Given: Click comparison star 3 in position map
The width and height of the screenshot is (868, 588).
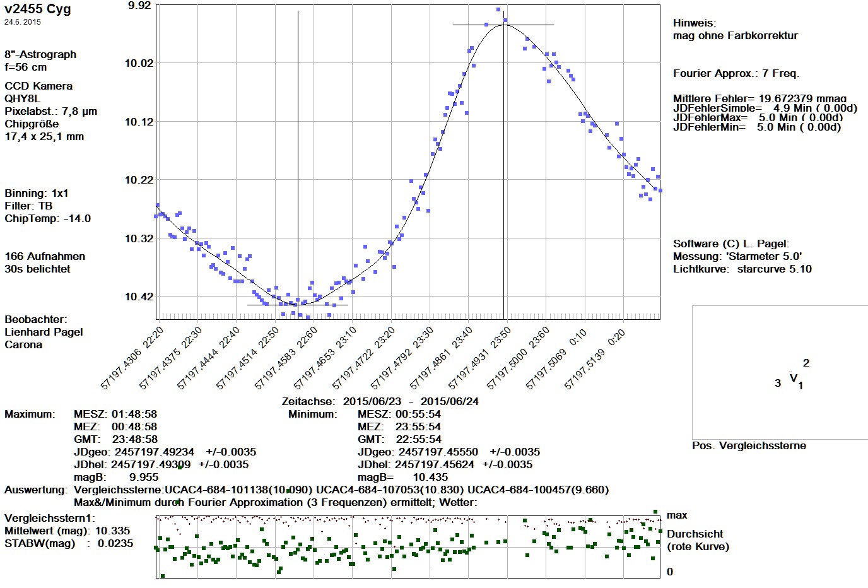Looking at the screenshot, I should pyautogui.click(x=778, y=383).
